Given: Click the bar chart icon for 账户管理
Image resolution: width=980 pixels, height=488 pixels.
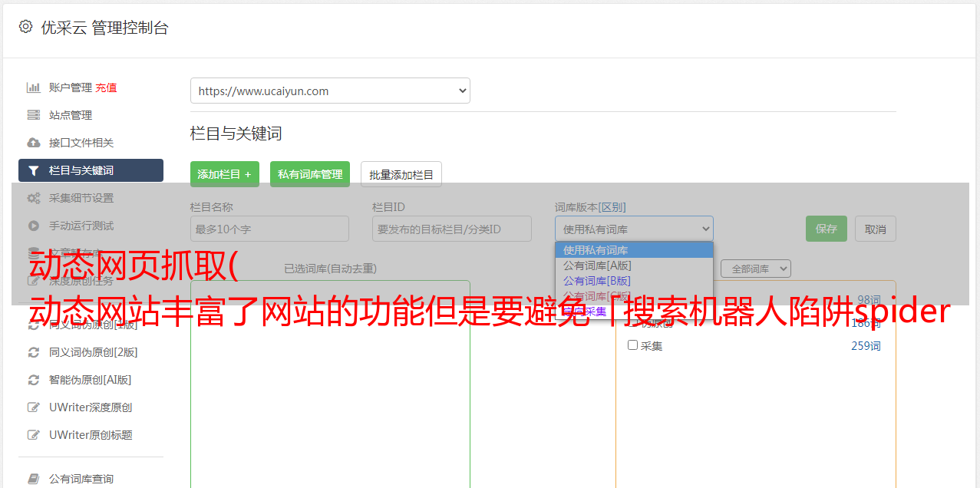Looking at the screenshot, I should (34, 87).
